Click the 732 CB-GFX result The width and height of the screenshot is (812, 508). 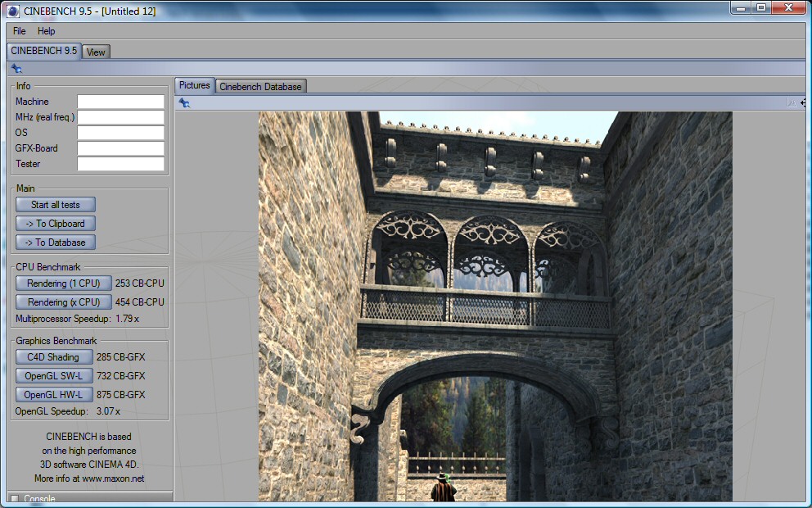(120, 375)
